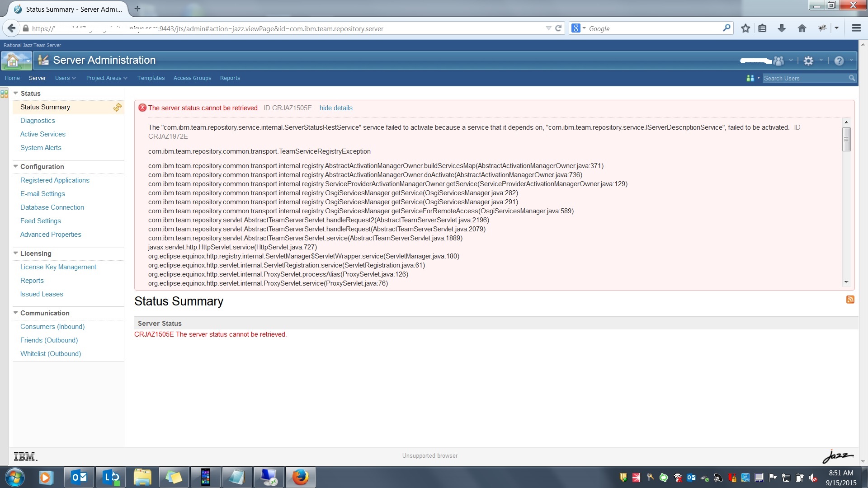Click the Active Services sidebar item
The height and width of the screenshot is (488, 868).
[x=42, y=133]
